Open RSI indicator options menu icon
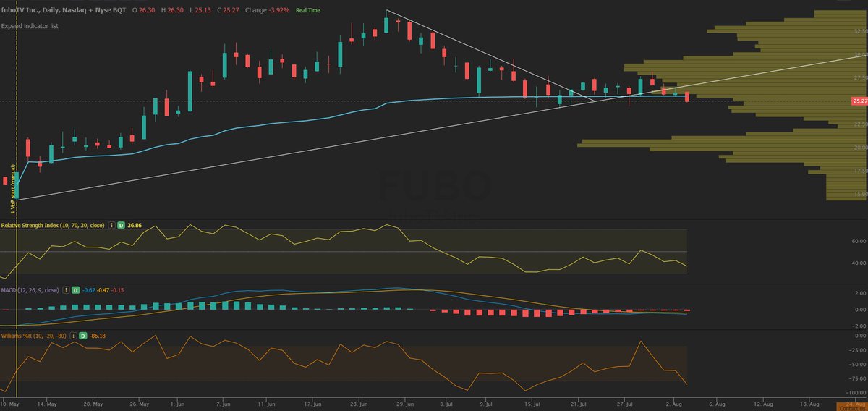868x411 pixels. click(x=112, y=226)
